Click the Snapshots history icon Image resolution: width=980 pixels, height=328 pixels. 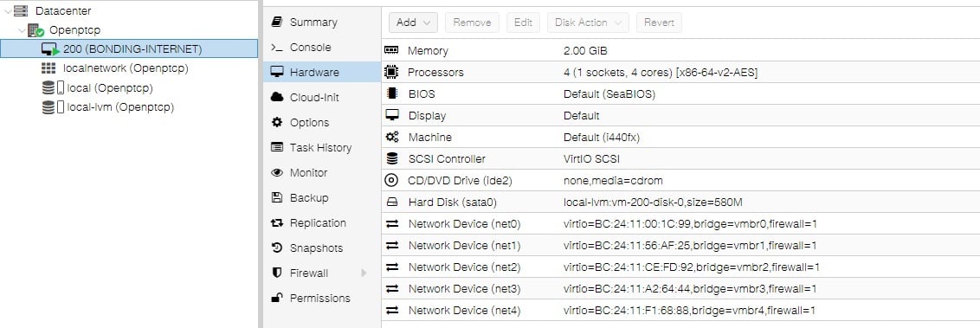(x=277, y=248)
